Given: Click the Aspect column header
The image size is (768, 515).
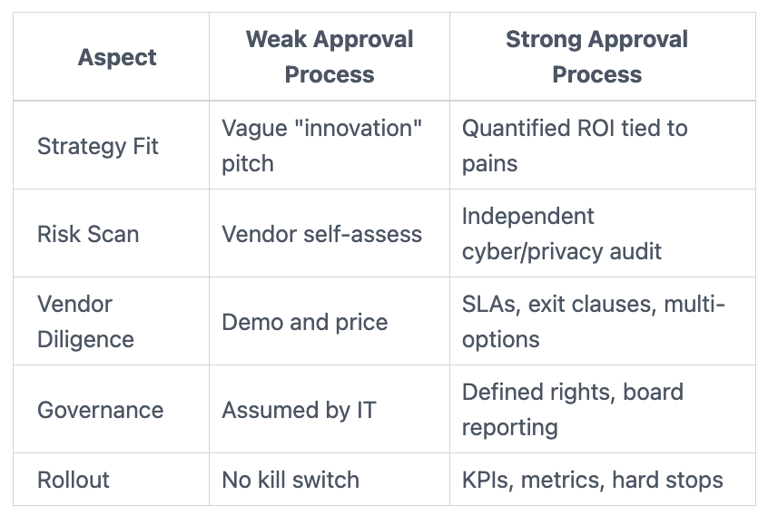Looking at the screenshot, I should coord(117,57).
